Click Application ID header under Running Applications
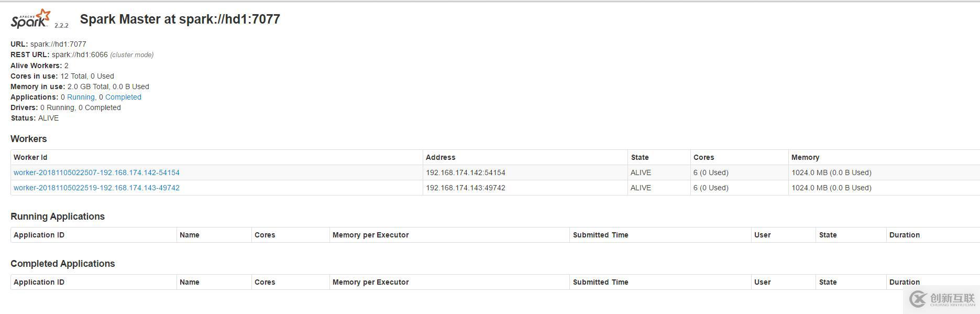The image size is (980, 314). [x=39, y=235]
